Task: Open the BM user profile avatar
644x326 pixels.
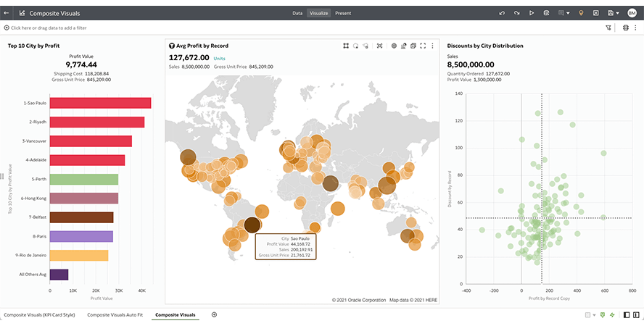Action: 632,13
